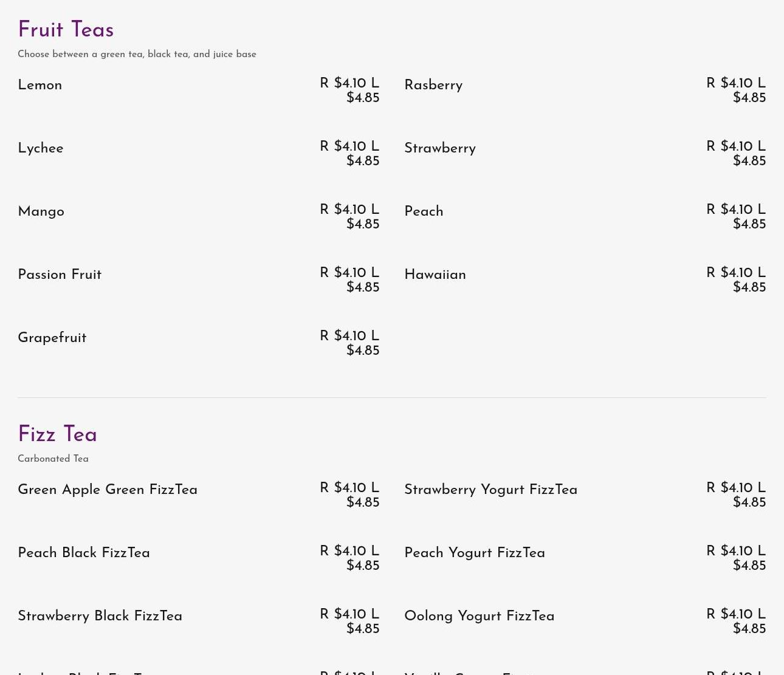This screenshot has width=784, height=675.
Task: Select the green tea, black tea, juice base description
Action: coord(137,54)
